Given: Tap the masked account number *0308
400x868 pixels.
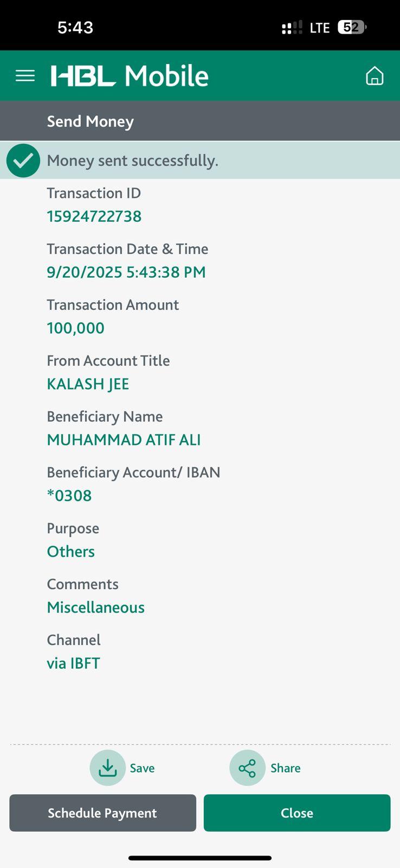Looking at the screenshot, I should click(69, 496).
